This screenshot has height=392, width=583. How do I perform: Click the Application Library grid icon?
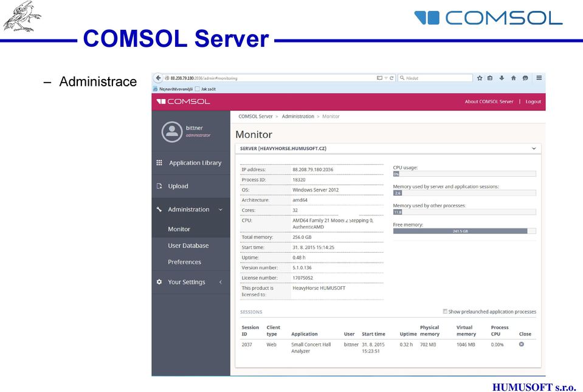click(159, 163)
